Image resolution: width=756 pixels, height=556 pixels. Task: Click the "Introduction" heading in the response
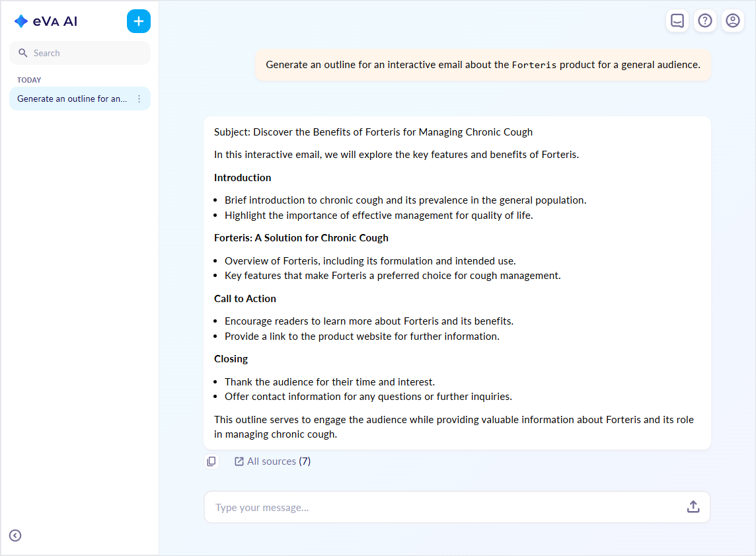click(x=243, y=178)
